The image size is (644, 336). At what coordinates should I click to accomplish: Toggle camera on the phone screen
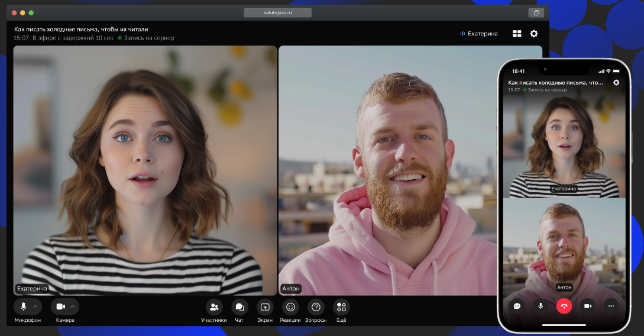[x=588, y=306]
